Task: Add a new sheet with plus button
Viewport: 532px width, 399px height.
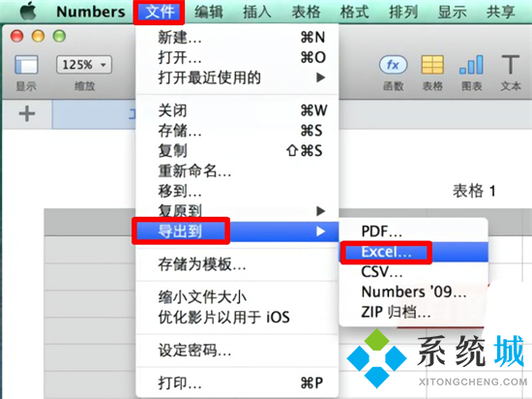Action: (27, 113)
